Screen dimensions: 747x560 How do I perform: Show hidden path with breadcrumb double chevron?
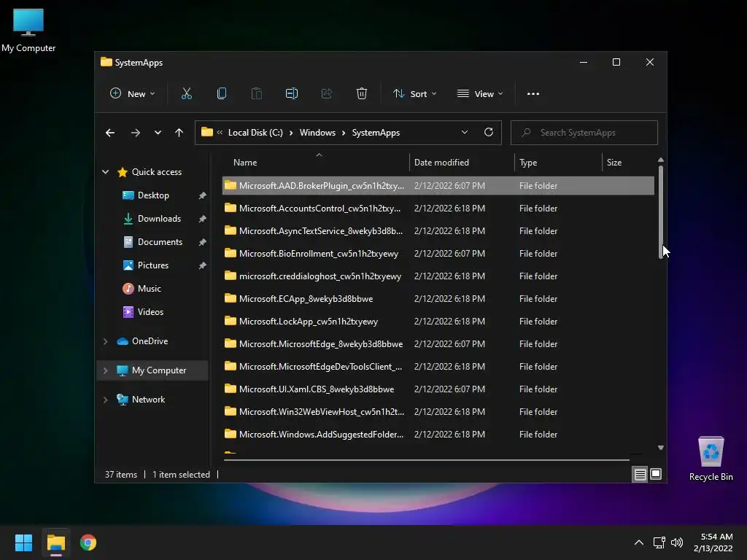tap(220, 133)
